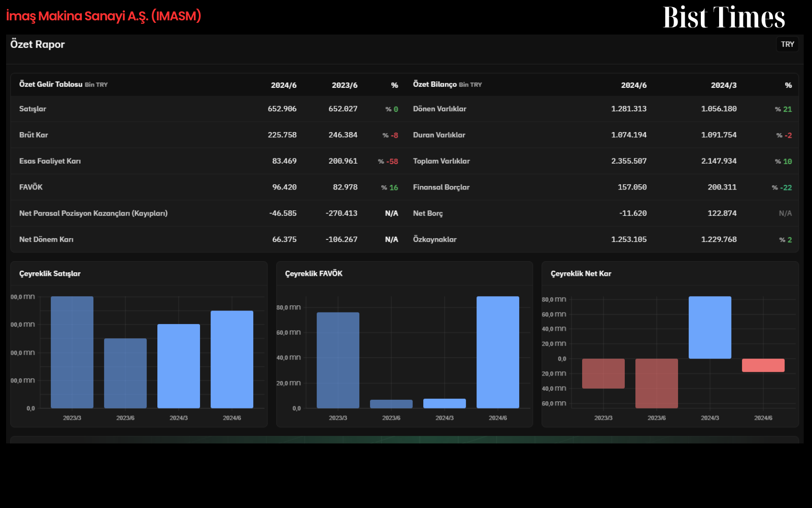The width and height of the screenshot is (812, 508).
Task: Select the İmaş Makina Sanayi A.Ş. (IMASM) title
Action: coord(104,16)
